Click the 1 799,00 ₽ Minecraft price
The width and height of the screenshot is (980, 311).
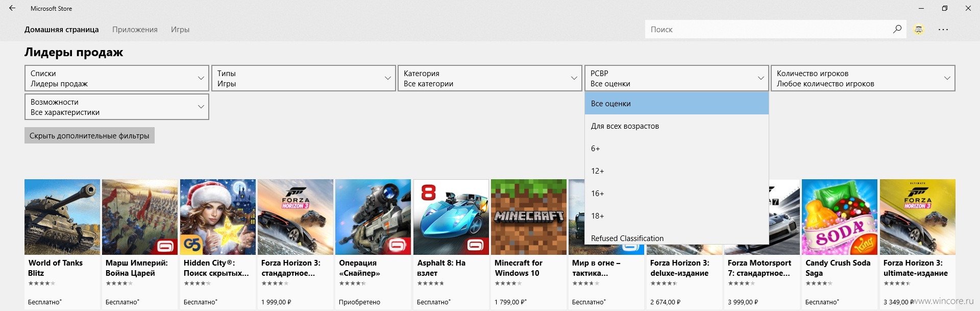click(510, 302)
